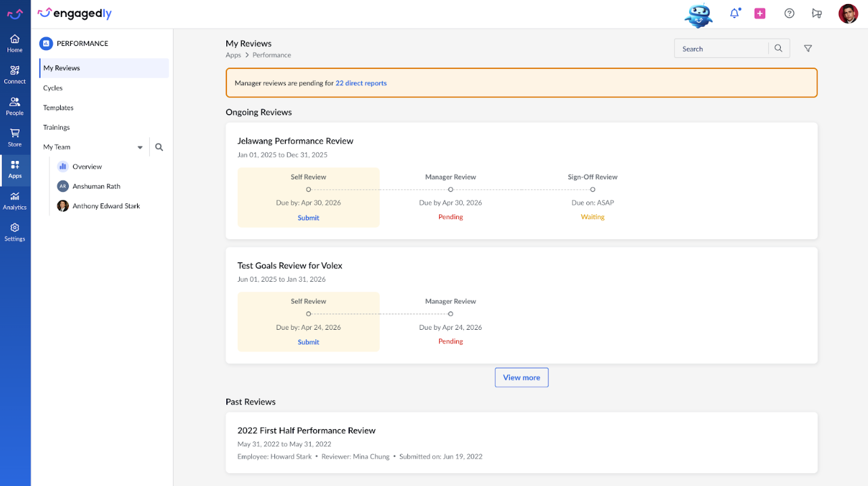868x486 pixels.
Task: Open the Home icon in the sidebar
Action: click(x=15, y=39)
